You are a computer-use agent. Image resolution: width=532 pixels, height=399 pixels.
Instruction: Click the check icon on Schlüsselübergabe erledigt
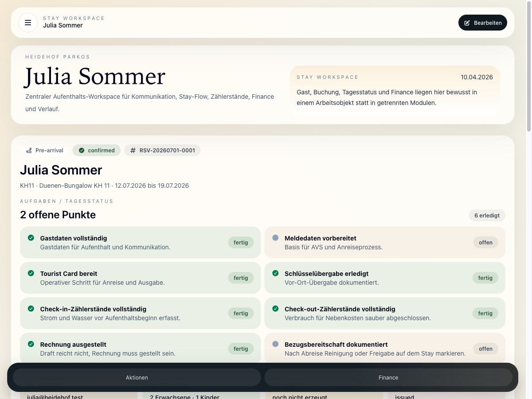[275, 273]
